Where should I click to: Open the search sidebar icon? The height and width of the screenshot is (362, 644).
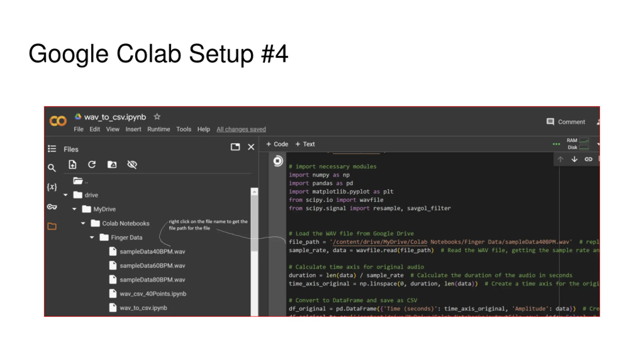click(x=52, y=168)
